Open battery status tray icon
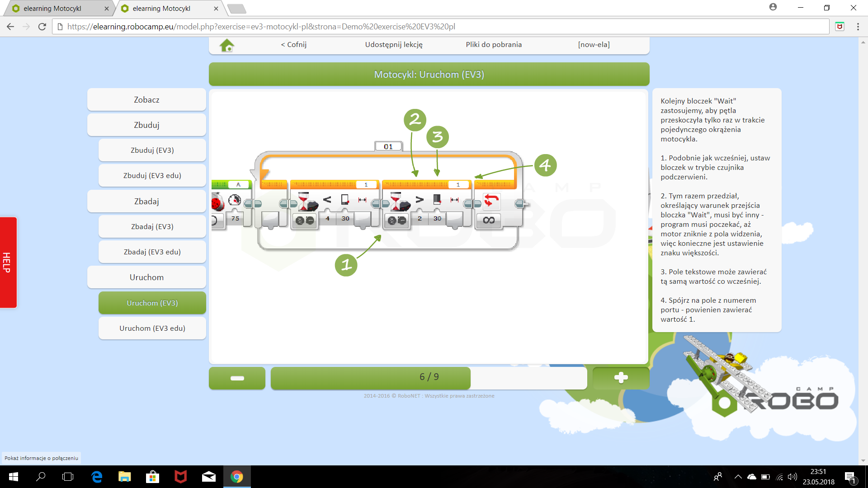The width and height of the screenshot is (868, 488). pyautogui.click(x=765, y=477)
